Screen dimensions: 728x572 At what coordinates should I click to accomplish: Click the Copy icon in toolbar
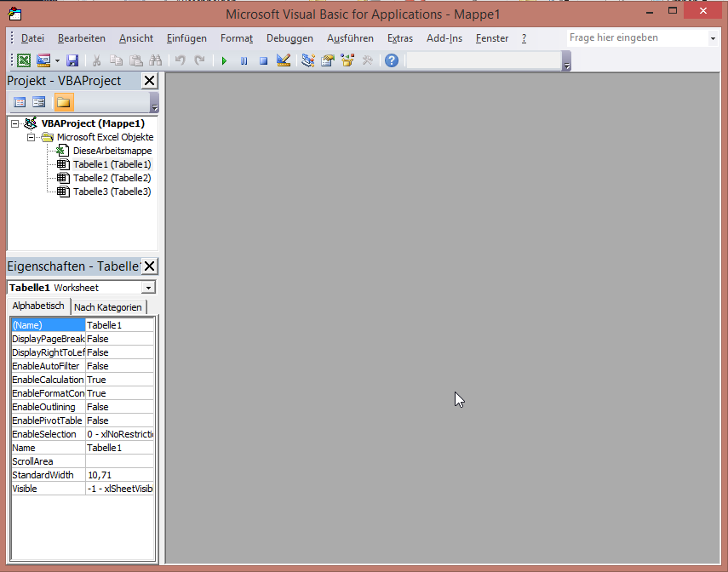tap(116, 60)
